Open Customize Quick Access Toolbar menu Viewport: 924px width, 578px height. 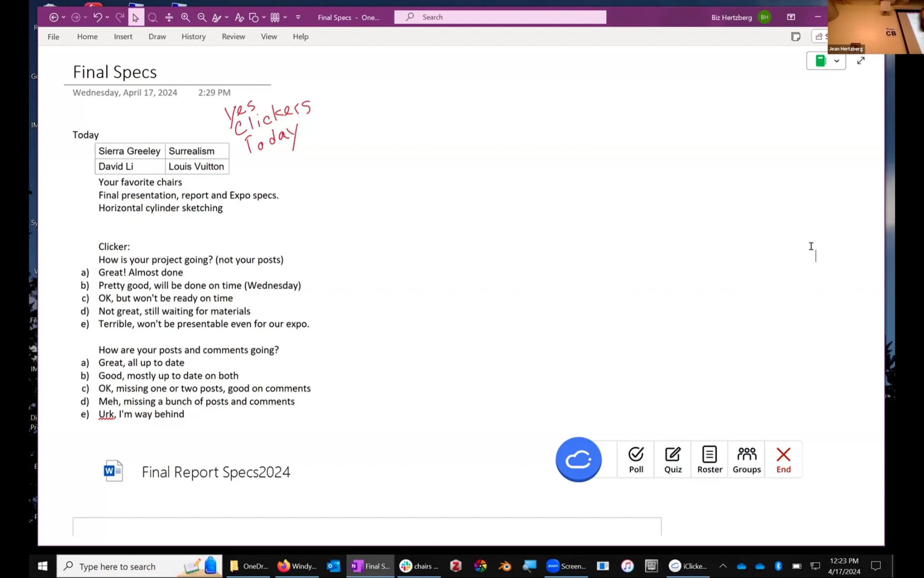pyautogui.click(x=298, y=17)
